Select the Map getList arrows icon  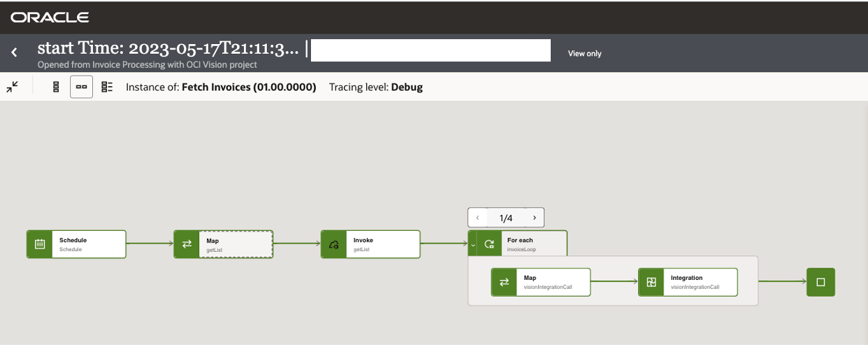coord(187,244)
